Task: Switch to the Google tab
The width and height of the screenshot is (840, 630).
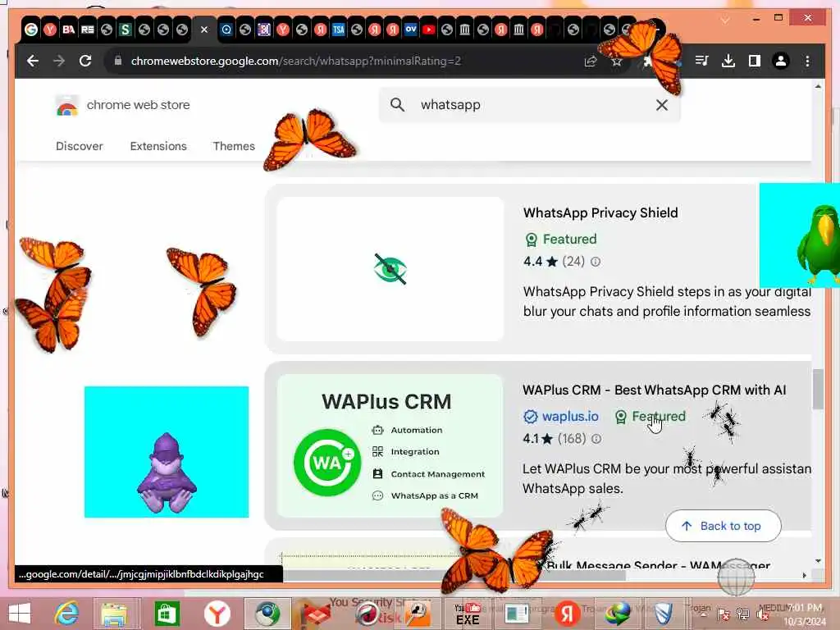Action: click(31, 30)
